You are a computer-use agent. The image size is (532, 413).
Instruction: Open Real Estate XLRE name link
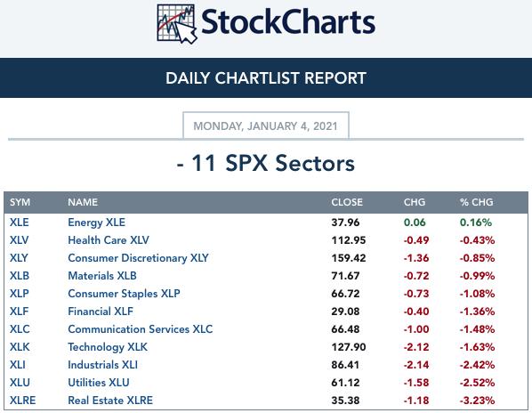click(x=110, y=401)
